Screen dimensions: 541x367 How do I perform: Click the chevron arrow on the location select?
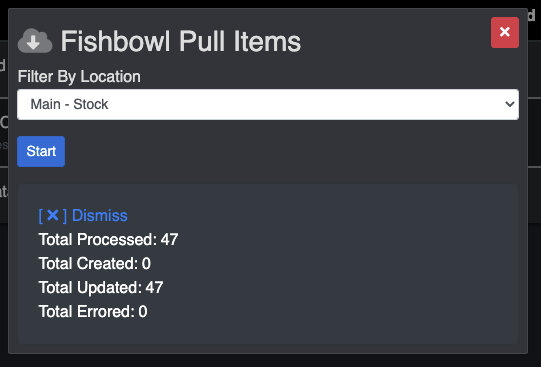coord(510,104)
